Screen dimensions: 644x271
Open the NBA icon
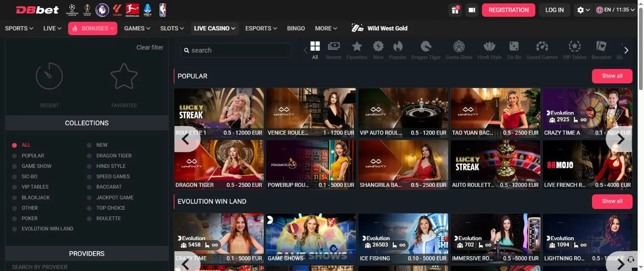pyautogui.click(x=163, y=10)
